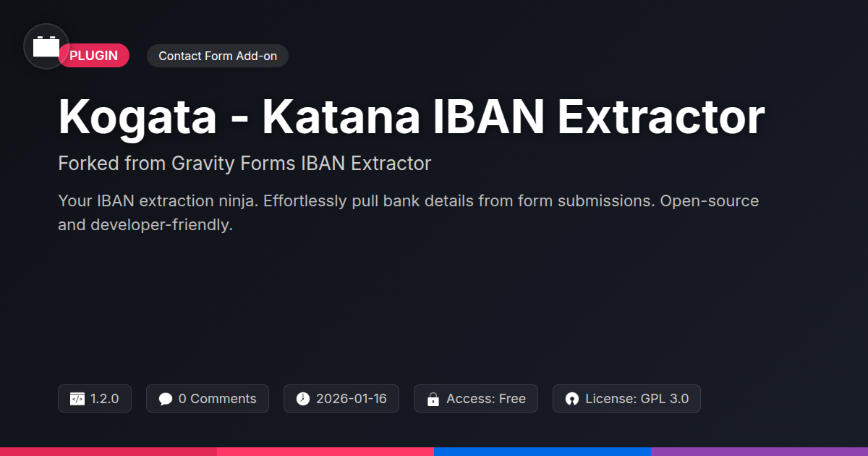Click the Kogata - Katana IBAN Extractor title
This screenshot has height=456, width=868.
point(411,117)
